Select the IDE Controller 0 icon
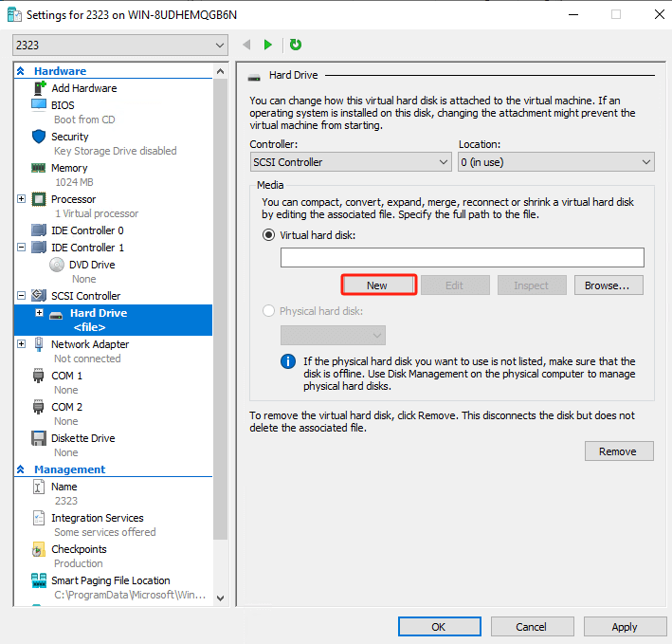 coord(39,230)
